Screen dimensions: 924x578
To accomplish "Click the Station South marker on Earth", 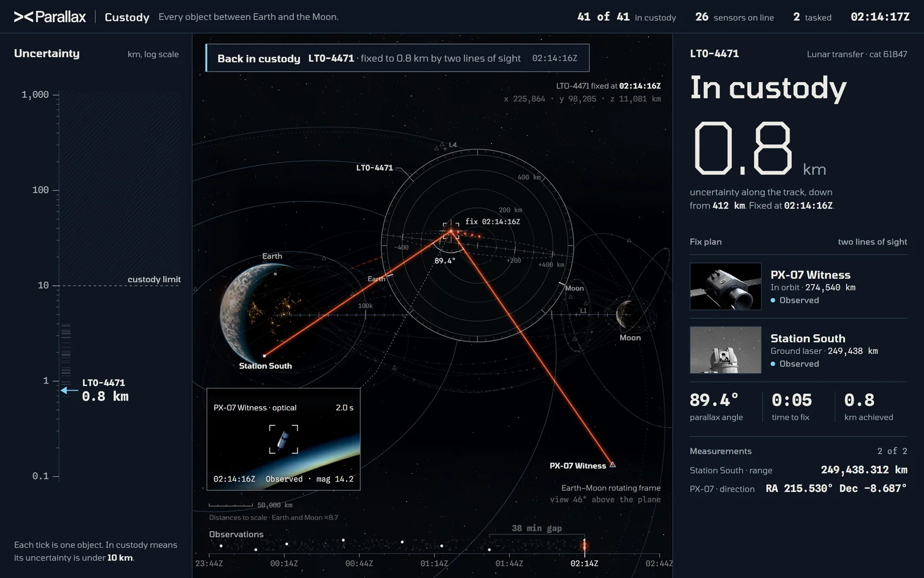I will point(264,355).
